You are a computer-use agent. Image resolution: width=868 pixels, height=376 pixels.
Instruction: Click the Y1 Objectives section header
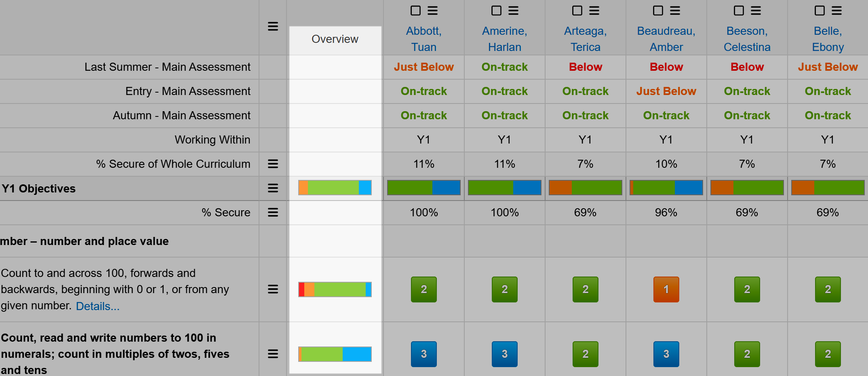[x=39, y=188]
